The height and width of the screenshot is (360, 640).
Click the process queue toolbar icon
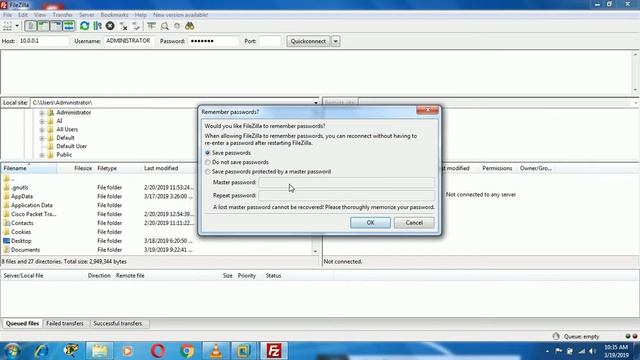point(98,26)
